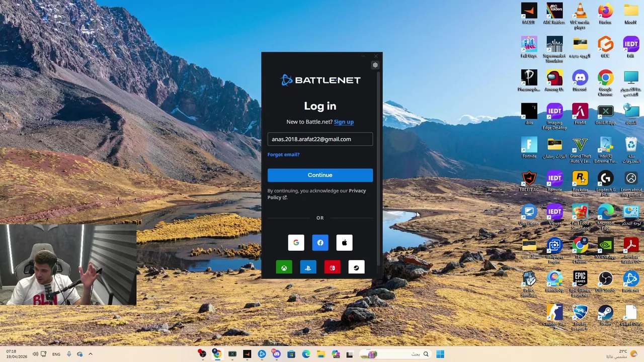This screenshot has width=644, height=362.
Task: Select the VLC media player shortcut
Action: click(580, 16)
